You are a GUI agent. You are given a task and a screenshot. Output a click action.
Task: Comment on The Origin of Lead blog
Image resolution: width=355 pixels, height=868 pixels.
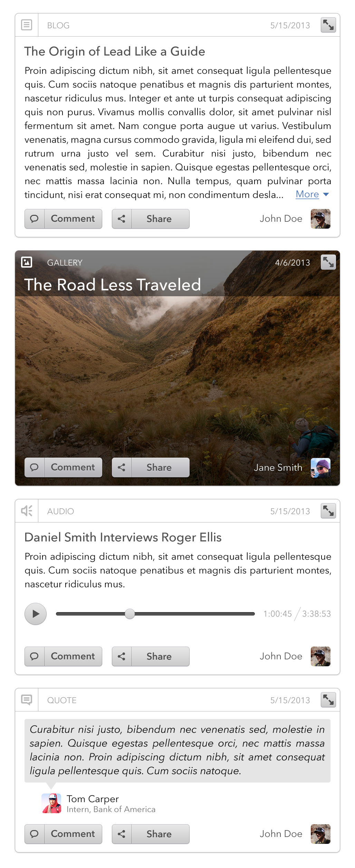63,219
